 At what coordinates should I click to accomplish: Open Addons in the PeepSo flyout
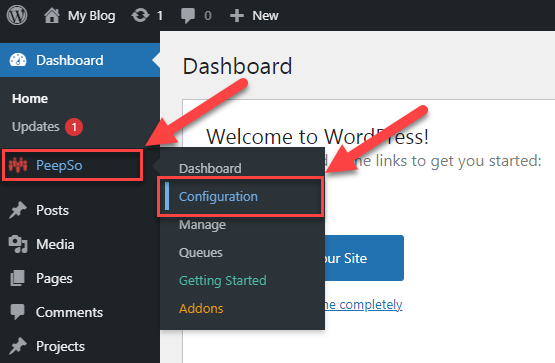201,309
